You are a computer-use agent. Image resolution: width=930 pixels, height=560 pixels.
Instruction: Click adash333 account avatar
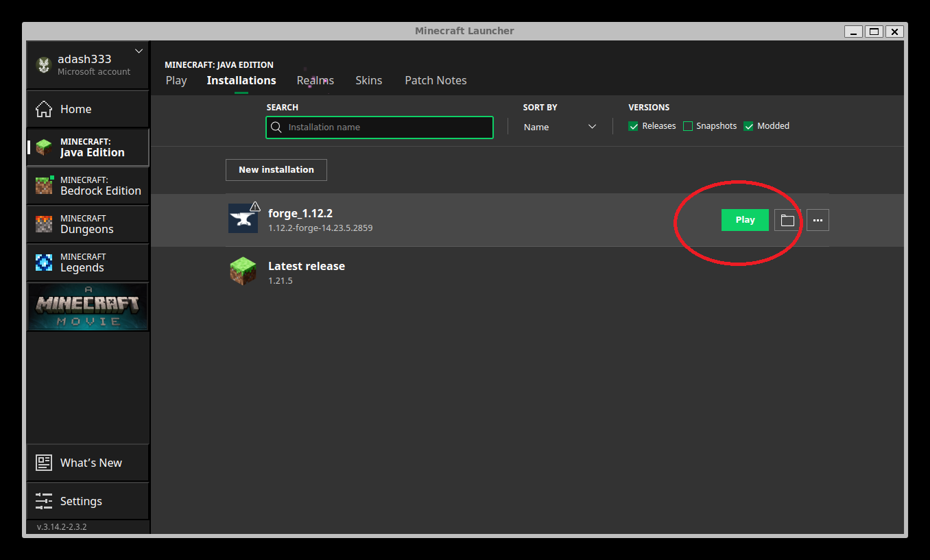tap(44, 65)
